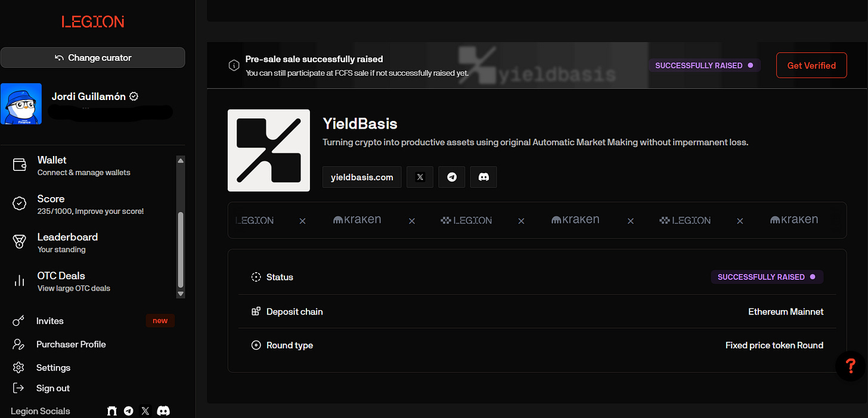
Task: Open YieldBasis Discord button
Action: click(483, 177)
